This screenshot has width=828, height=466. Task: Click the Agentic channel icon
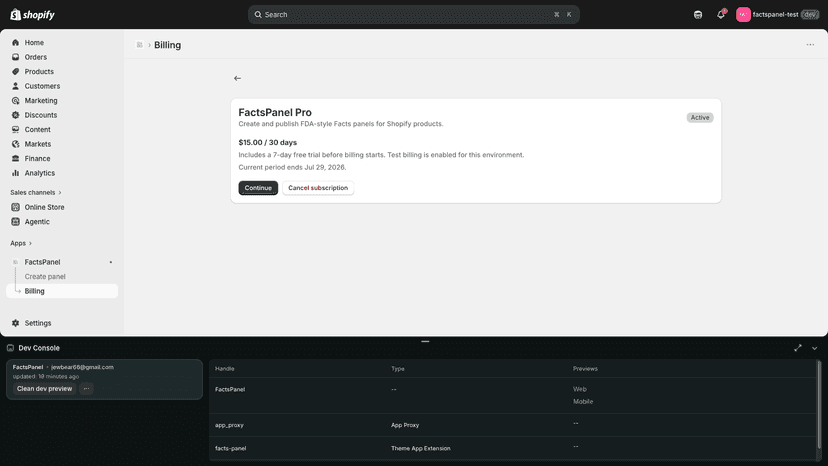[15, 221]
